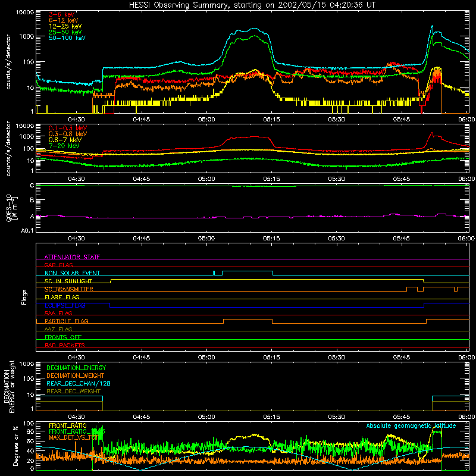Select the cyan "50-100 keV" legend label
476x476 pixels.
point(67,37)
